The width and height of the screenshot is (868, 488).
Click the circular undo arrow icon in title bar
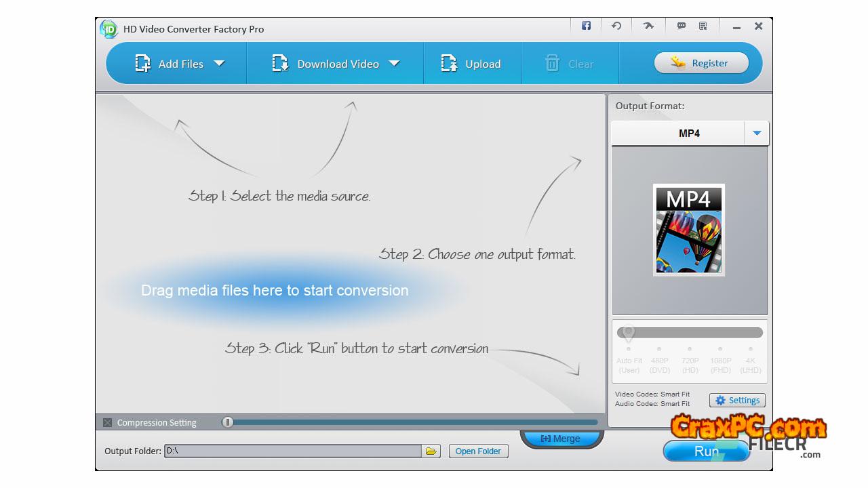pos(616,26)
